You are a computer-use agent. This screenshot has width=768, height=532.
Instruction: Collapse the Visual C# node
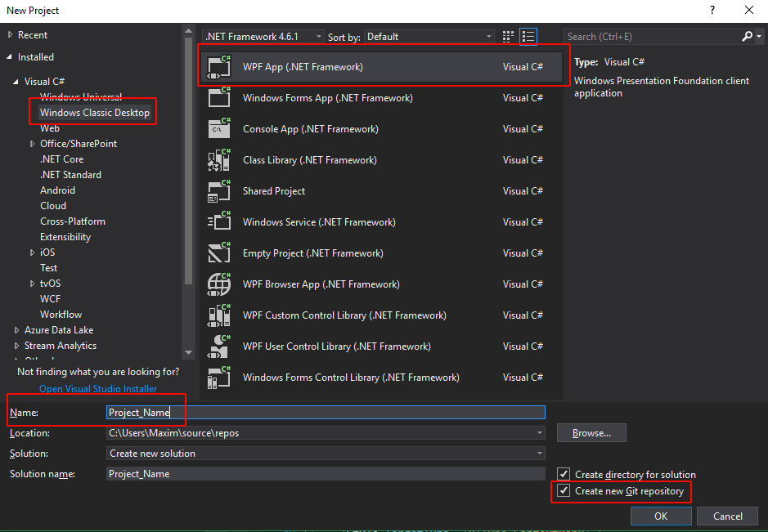tap(16, 81)
